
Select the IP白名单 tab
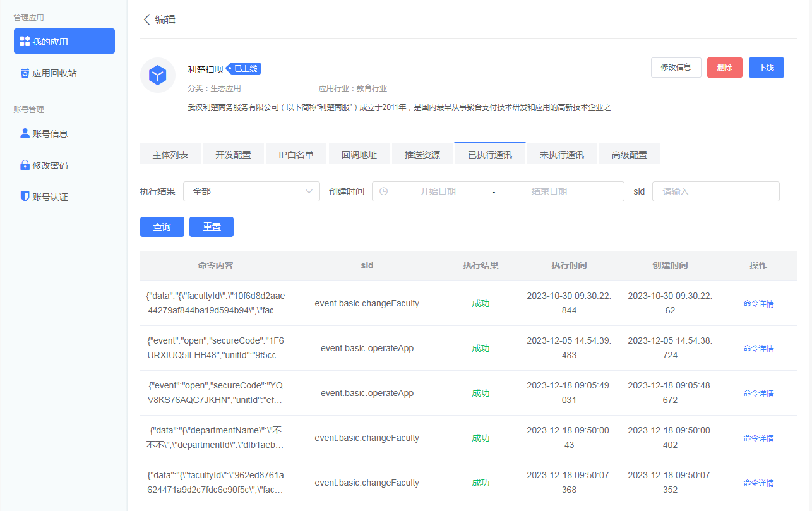(296, 153)
